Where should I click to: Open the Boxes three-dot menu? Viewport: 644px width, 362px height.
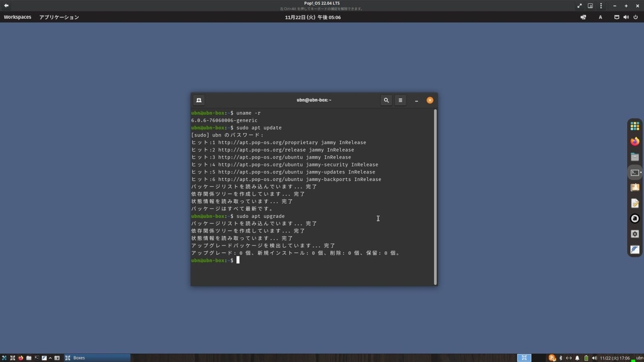(601, 5)
